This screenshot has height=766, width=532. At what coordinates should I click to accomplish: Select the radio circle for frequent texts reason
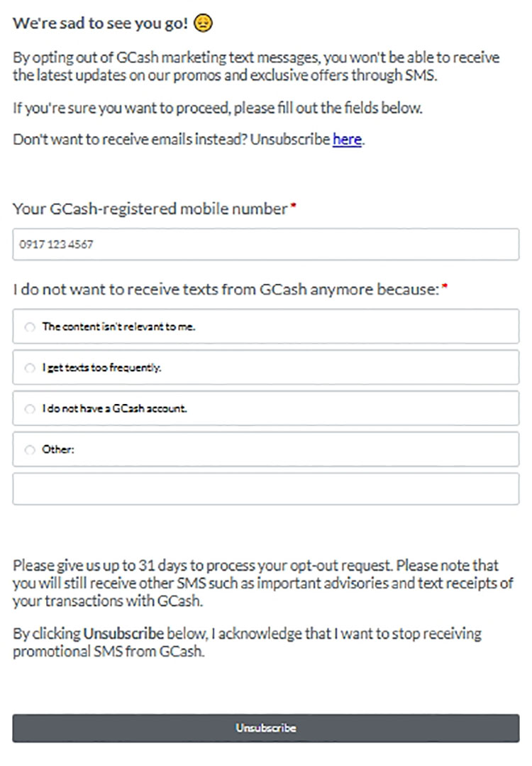pyautogui.click(x=30, y=368)
